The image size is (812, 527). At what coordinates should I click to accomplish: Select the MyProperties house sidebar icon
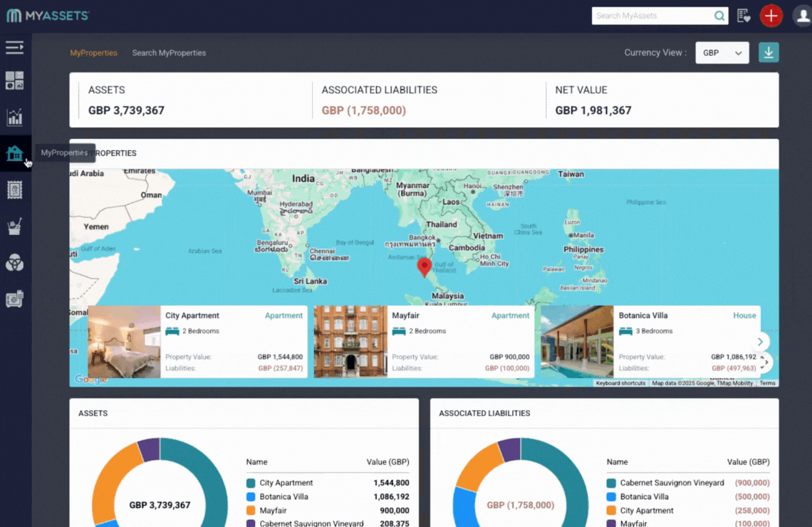[14, 153]
